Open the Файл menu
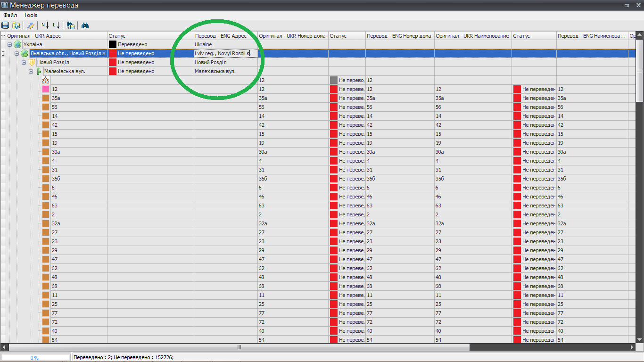This screenshot has height=362, width=644. point(10,15)
